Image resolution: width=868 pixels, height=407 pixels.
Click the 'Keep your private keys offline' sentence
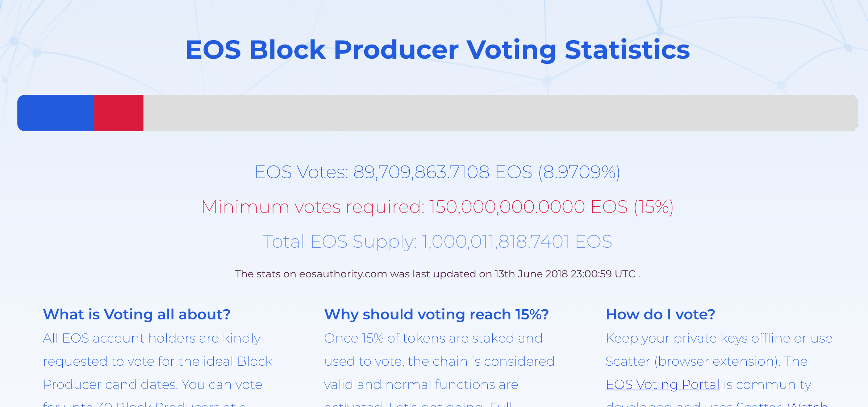(719, 338)
